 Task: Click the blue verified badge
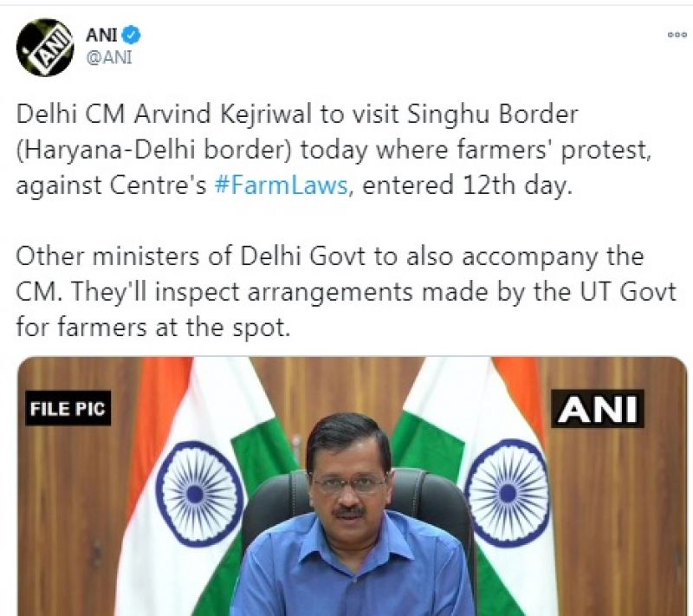pyautogui.click(x=135, y=35)
